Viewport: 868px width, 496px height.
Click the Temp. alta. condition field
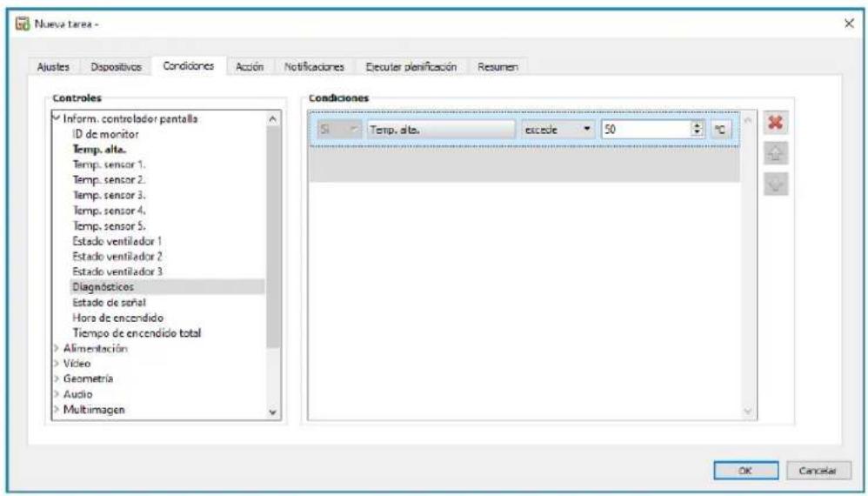(441, 130)
